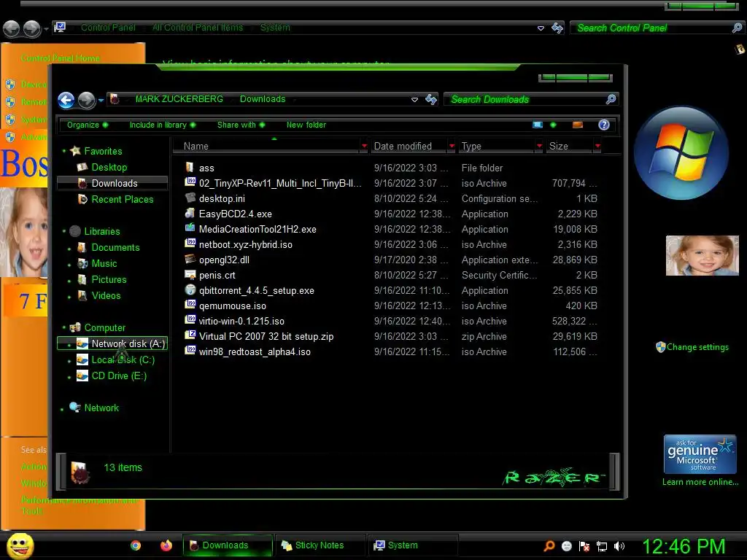Open the Date modified column filter arrow
Viewport: 747px width, 560px height.
point(452,146)
